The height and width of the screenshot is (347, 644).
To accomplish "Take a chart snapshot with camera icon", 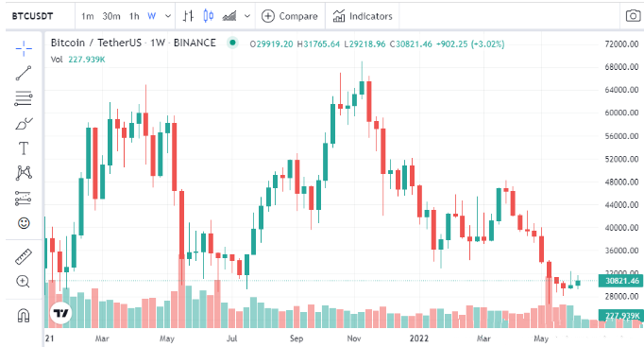I will tap(633, 16).
